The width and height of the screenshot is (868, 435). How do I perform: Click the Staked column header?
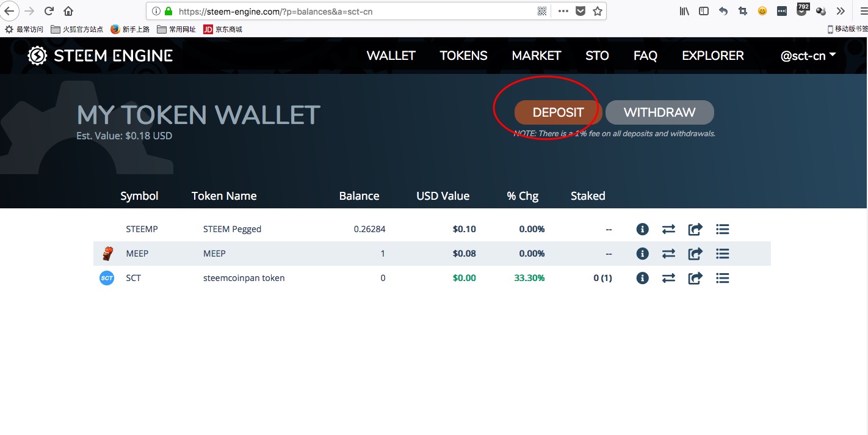tap(588, 196)
